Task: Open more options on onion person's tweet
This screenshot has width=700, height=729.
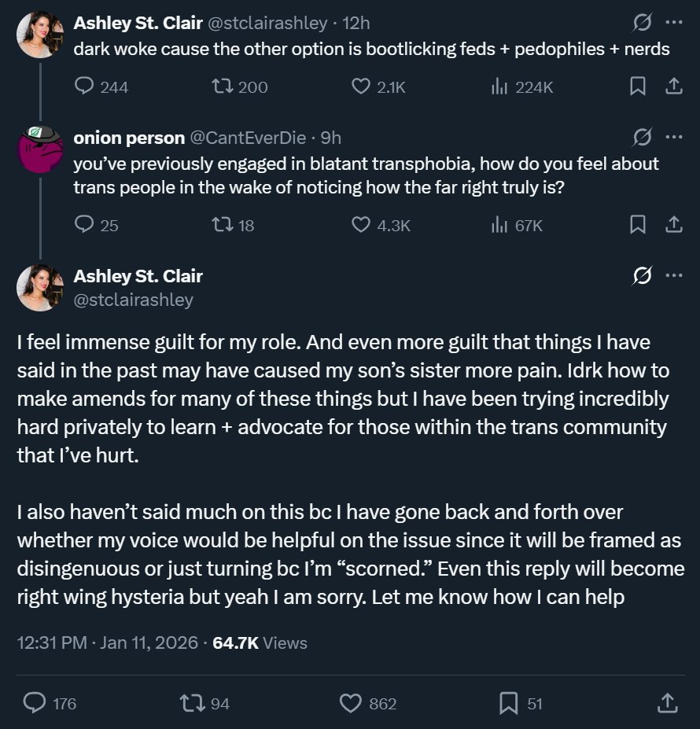Action: click(674, 137)
